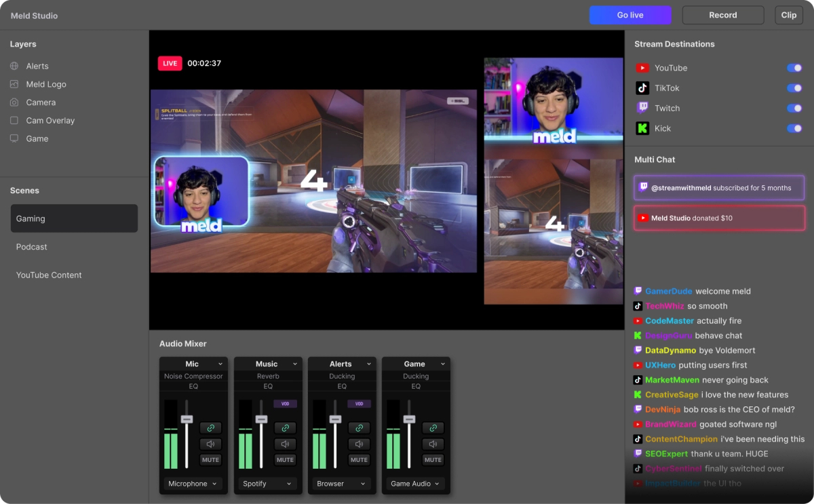814x504 pixels.
Task: Click the link icon on Game channel
Action: coord(433,428)
